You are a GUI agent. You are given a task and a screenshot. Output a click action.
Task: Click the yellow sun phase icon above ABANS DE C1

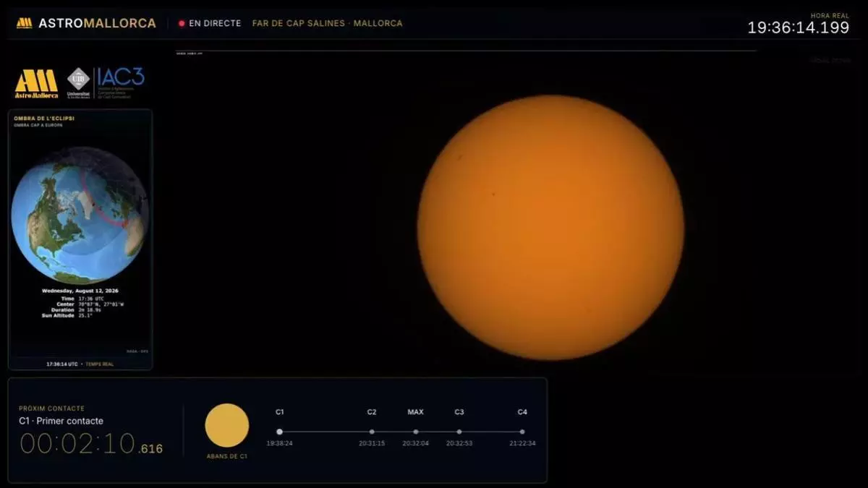coord(227,425)
